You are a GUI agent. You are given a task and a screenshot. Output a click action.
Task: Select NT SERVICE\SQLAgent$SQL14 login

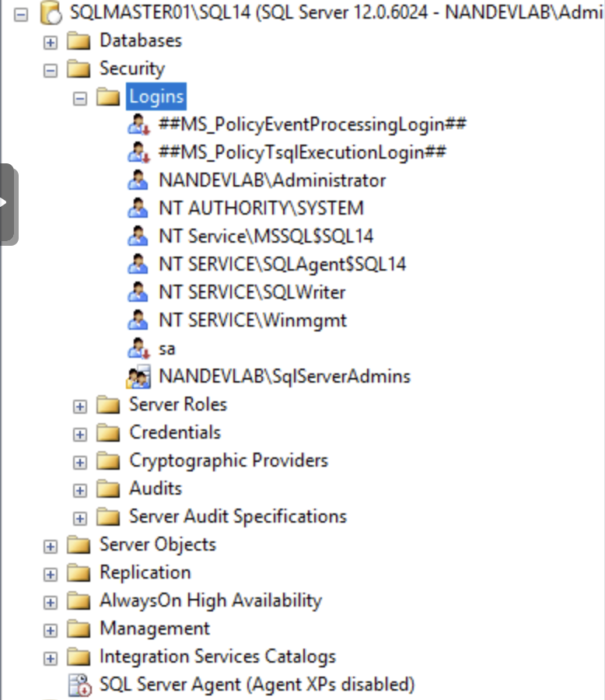tap(282, 264)
